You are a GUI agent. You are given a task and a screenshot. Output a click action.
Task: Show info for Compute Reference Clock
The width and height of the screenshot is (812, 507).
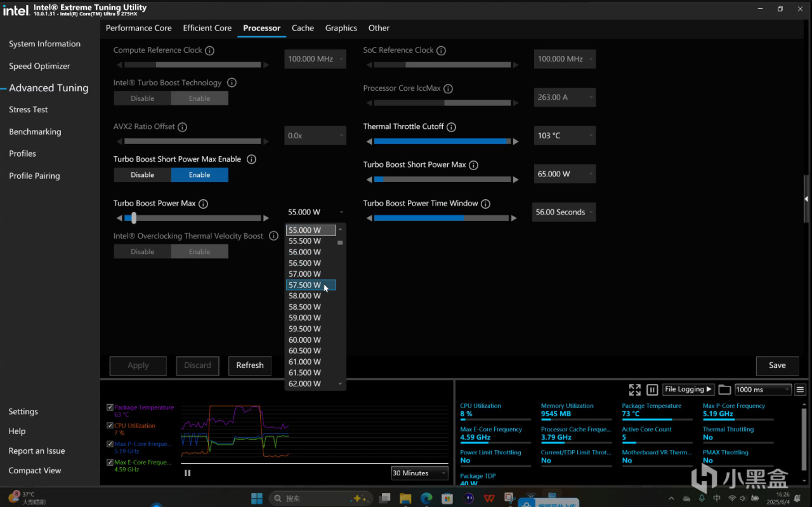tap(209, 51)
